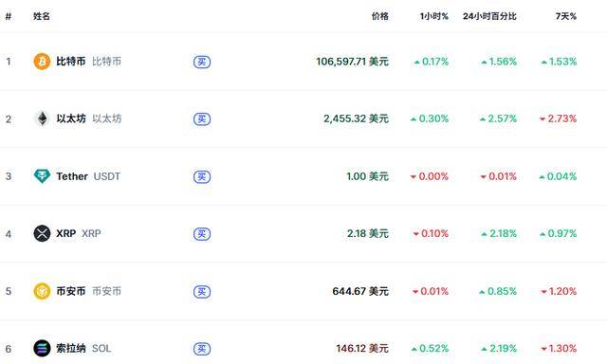Image resolution: width=607 pixels, height=364 pixels.
Task: Click the Bitcoin orange coin icon
Action: coord(42,62)
